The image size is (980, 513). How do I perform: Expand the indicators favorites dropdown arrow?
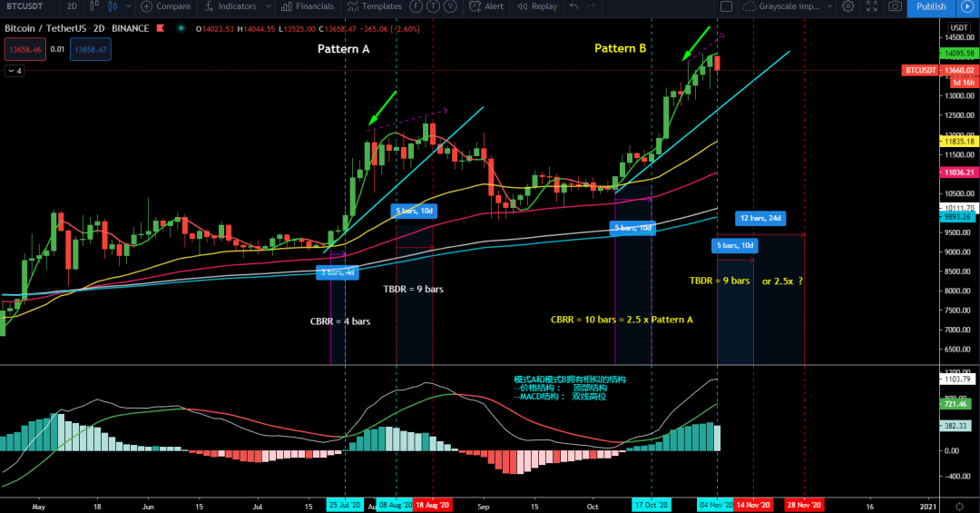(x=269, y=6)
